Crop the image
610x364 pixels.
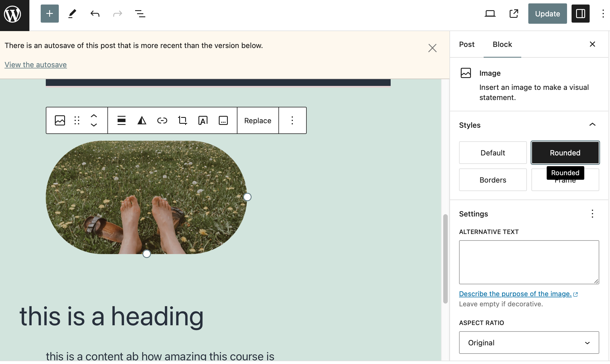pos(182,121)
